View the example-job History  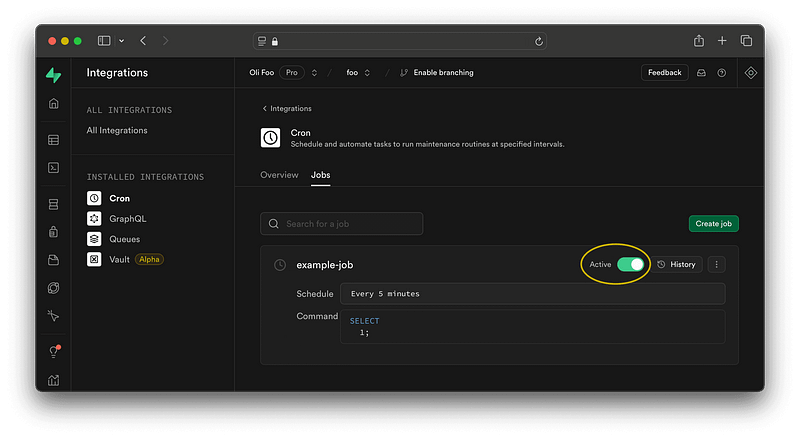tap(677, 264)
